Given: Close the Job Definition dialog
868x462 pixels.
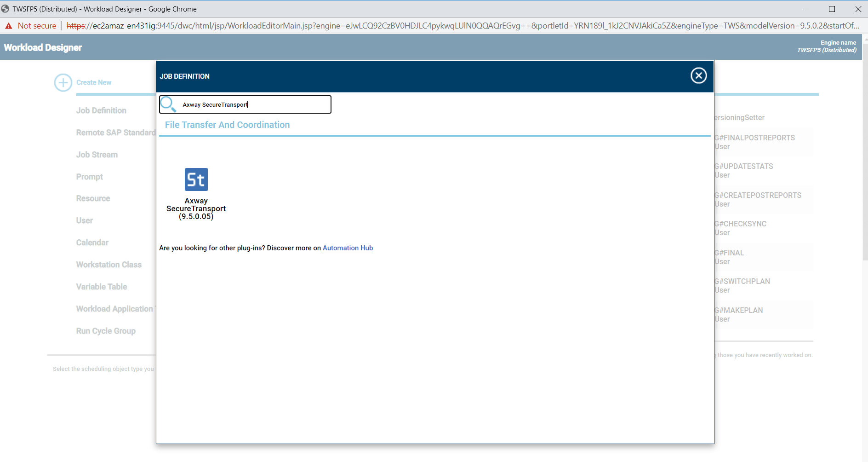Looking at the screenshot, I should point(698,75).
